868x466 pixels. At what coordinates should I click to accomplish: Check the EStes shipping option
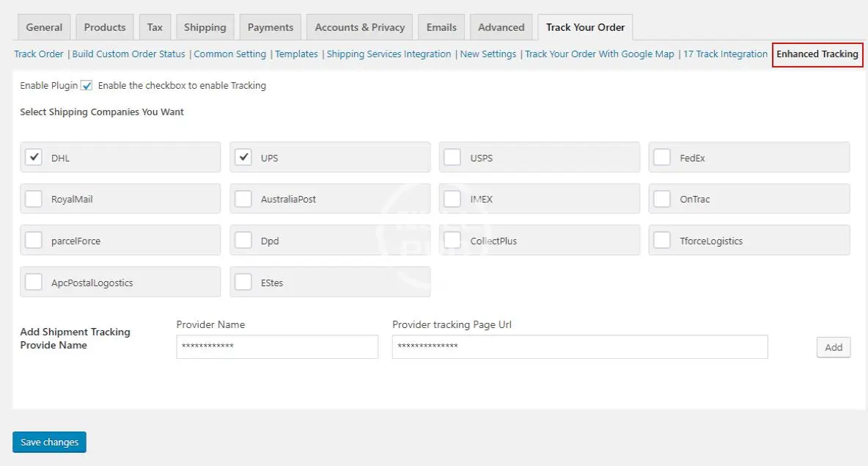coord(243,283)
